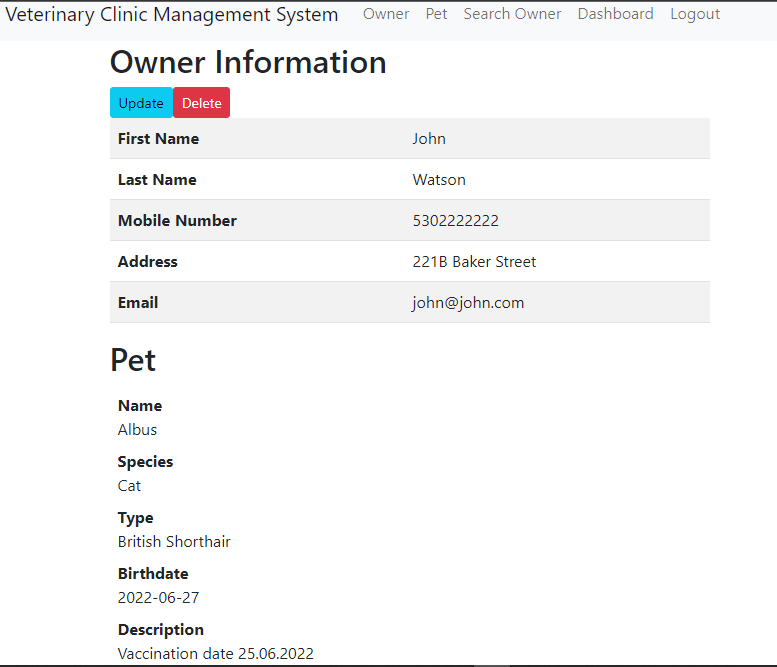
Task: Click the Type label
Action: (135, 518)
